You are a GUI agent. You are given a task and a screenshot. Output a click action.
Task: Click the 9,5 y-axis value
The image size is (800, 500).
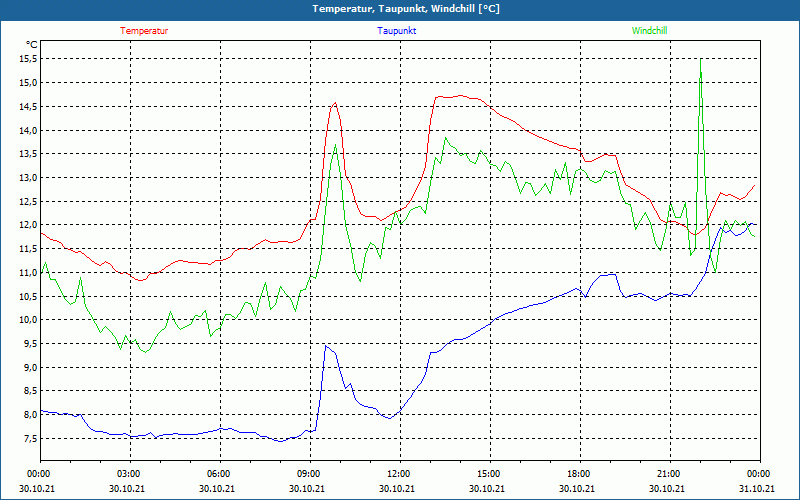pyautogui.click(x=31, y=344)
